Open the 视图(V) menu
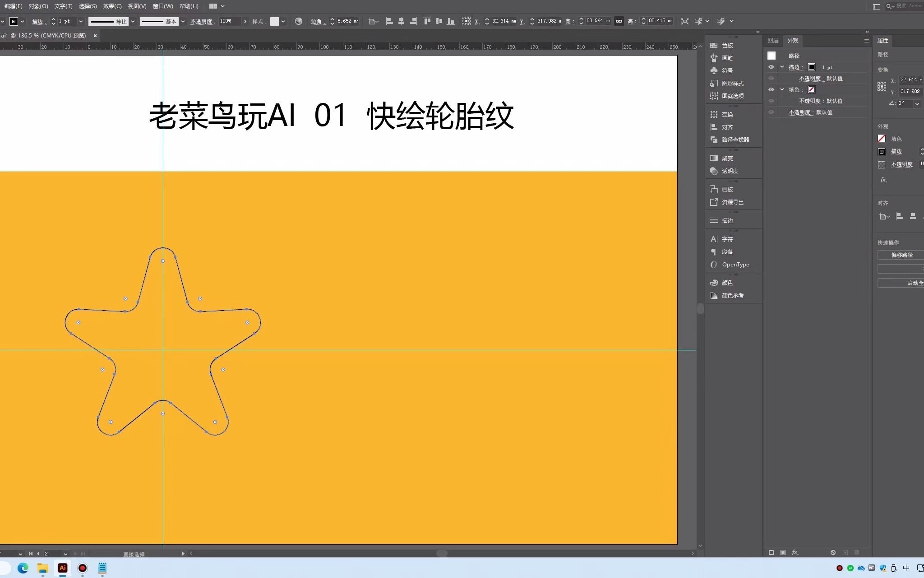Image resolution: width=924 pixels, height=578 pixels. coord(137,6)
